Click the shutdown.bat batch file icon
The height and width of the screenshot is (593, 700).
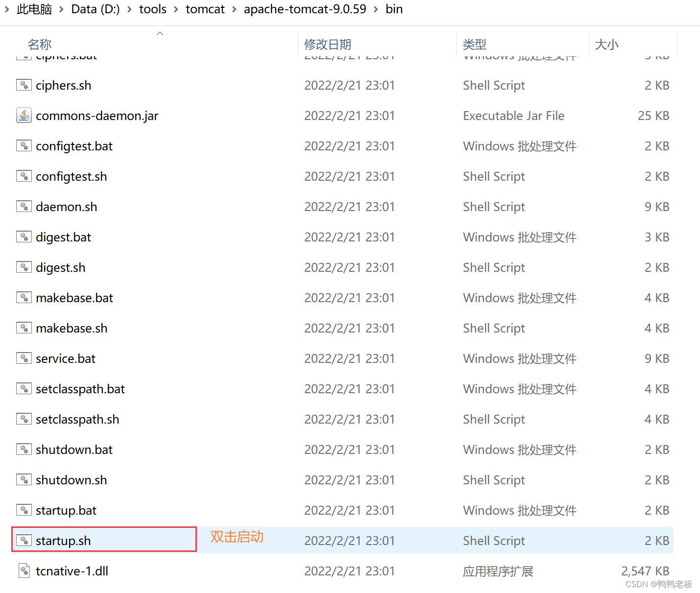coord(24,449)
